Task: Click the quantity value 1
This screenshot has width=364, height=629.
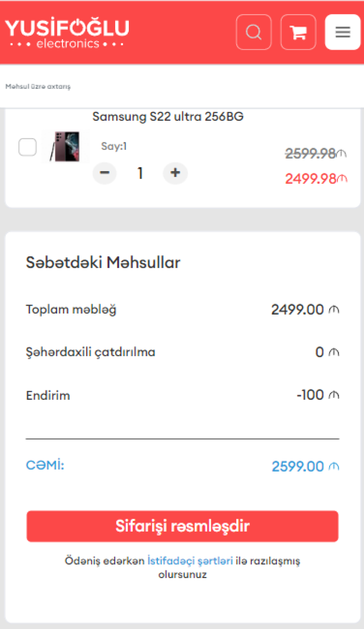Action: (140, 173)
